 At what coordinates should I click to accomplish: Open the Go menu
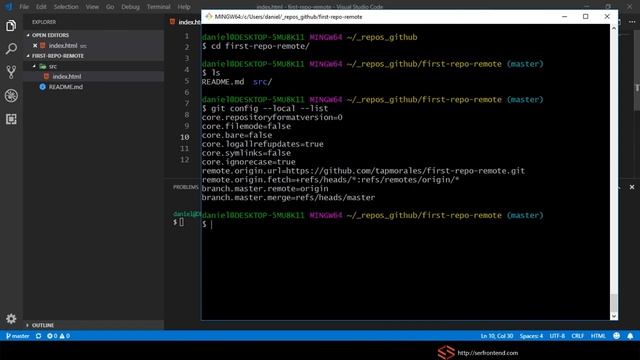[110, 7]
